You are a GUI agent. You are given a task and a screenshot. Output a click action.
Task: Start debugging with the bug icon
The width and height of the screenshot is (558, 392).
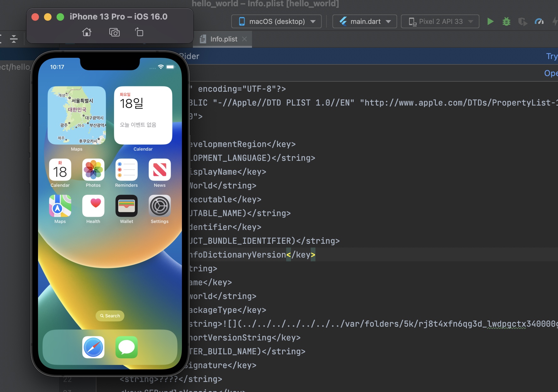pyautogui.click(x=506, y=21)
